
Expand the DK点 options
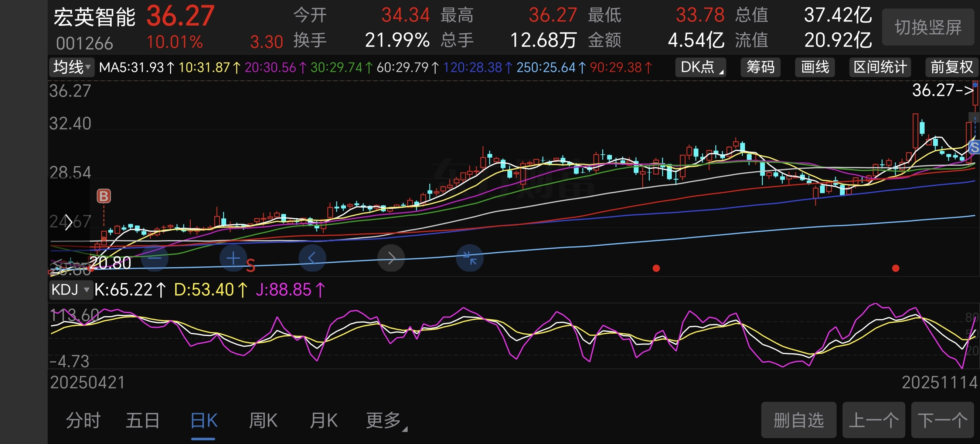701,67
